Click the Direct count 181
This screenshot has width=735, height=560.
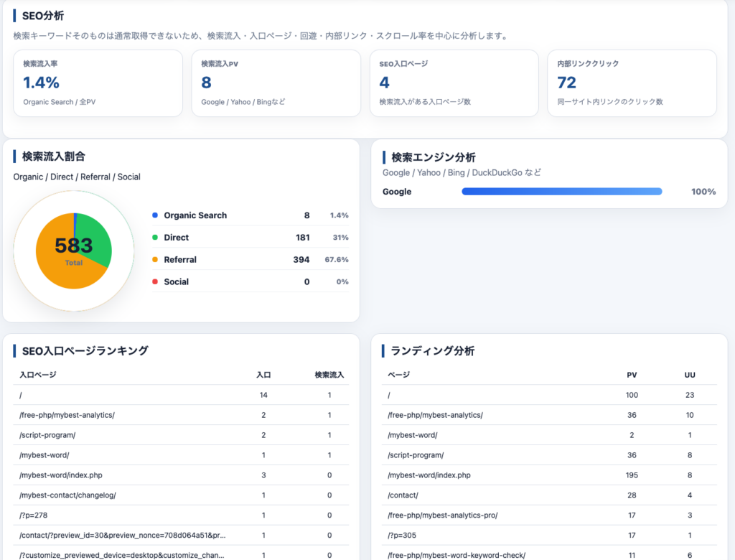click(303, 238)
